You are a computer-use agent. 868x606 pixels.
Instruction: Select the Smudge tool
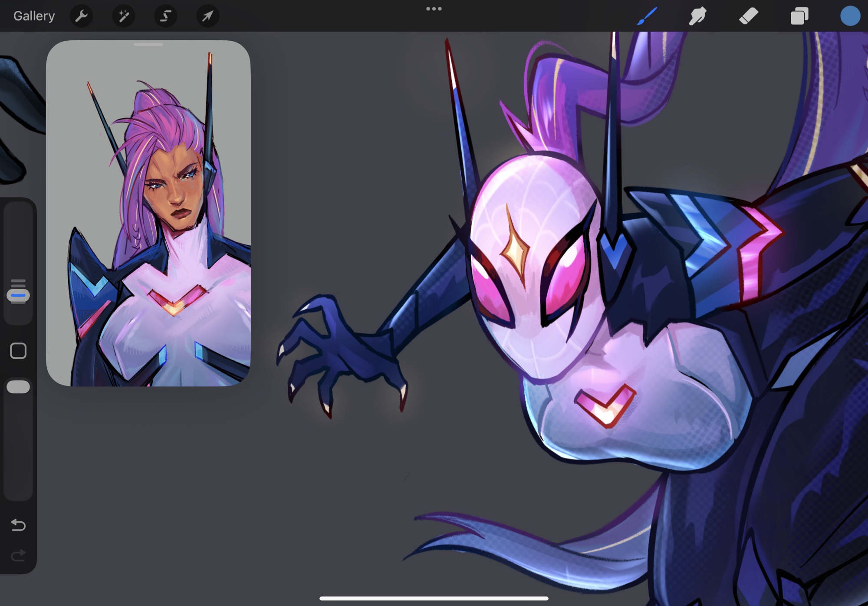click(x=697, y=16)
